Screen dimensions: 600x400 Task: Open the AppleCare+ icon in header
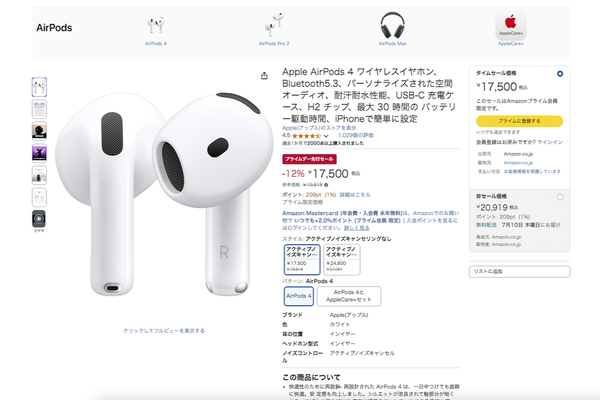[x=510, y=25]
